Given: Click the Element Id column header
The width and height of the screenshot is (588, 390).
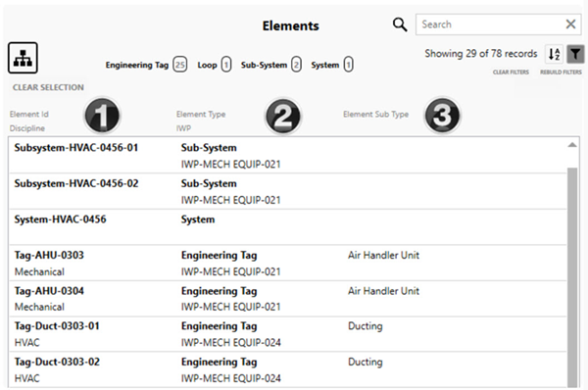Looking at the screenshot, I should 29,114.
